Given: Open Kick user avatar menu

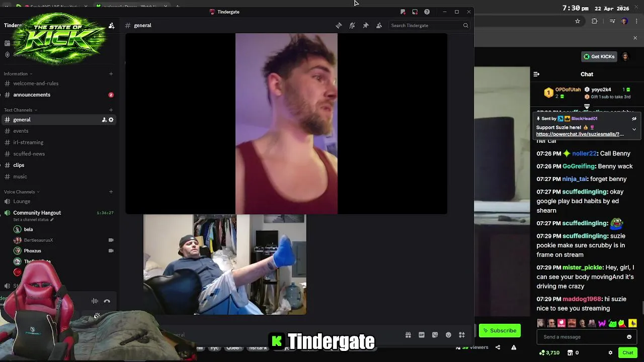Looking at the screenshot, I should pos(625,56).
